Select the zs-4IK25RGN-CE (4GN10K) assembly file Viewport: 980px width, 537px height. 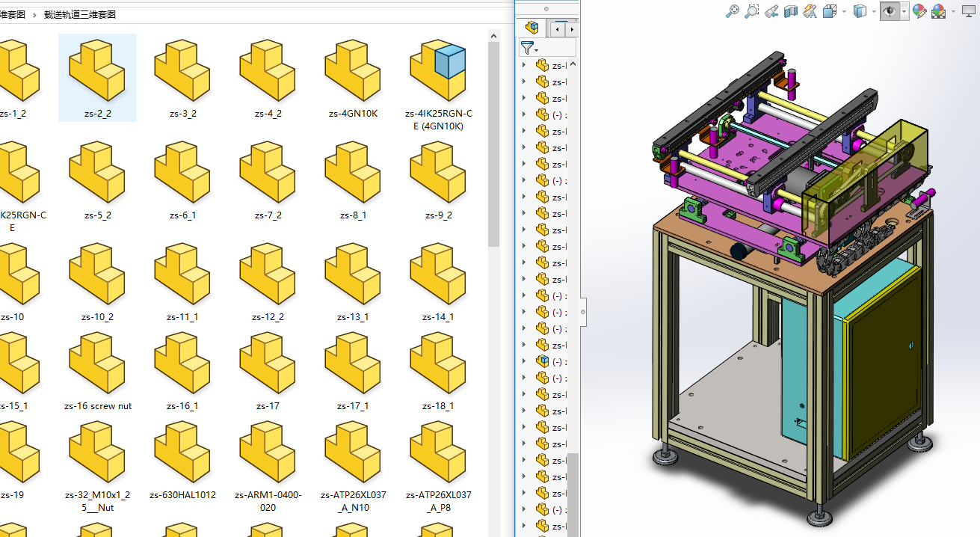[439, 85]
